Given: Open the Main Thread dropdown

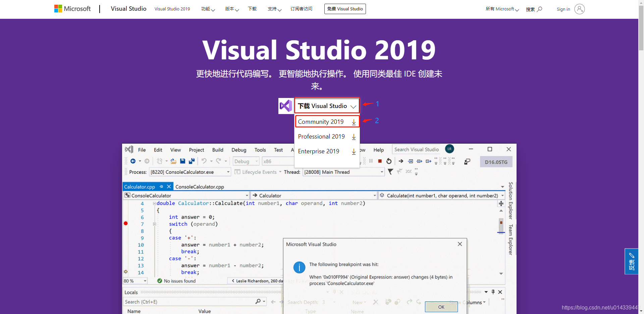Looking at the screenshot, I should coord(343,172).
